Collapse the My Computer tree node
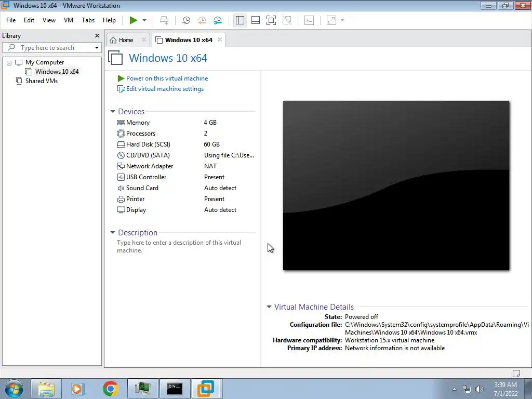The image size is (532, 399). point(9,63)
